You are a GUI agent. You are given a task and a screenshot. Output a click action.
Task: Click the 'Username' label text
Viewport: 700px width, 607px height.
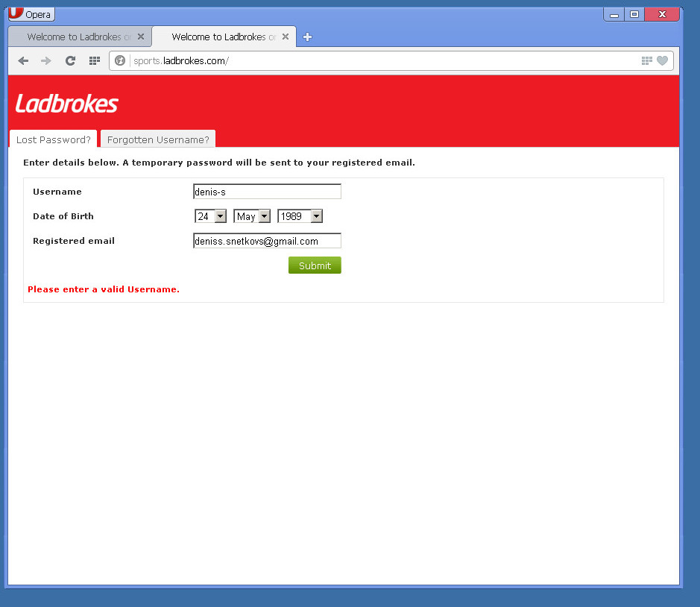(57, 192)
